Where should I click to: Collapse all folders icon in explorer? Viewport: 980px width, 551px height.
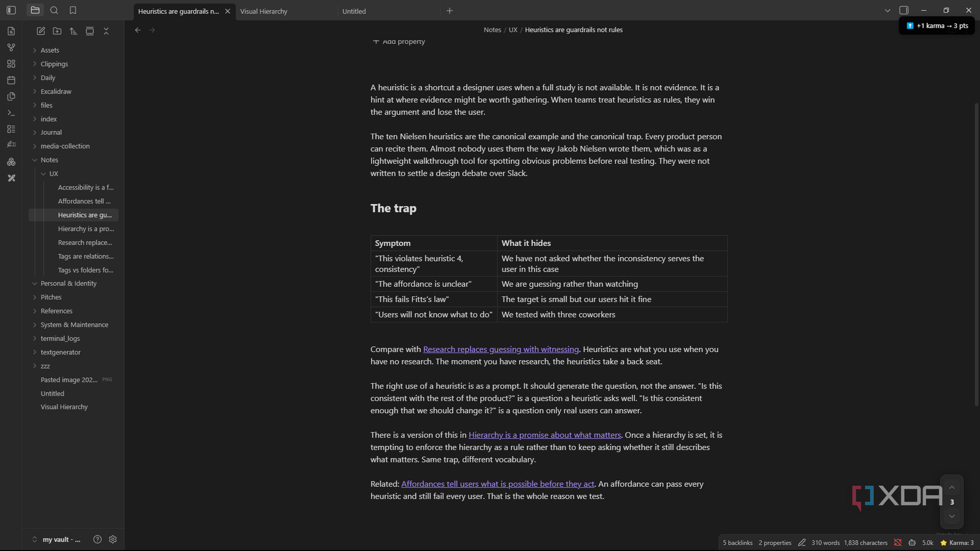[106, 31]
